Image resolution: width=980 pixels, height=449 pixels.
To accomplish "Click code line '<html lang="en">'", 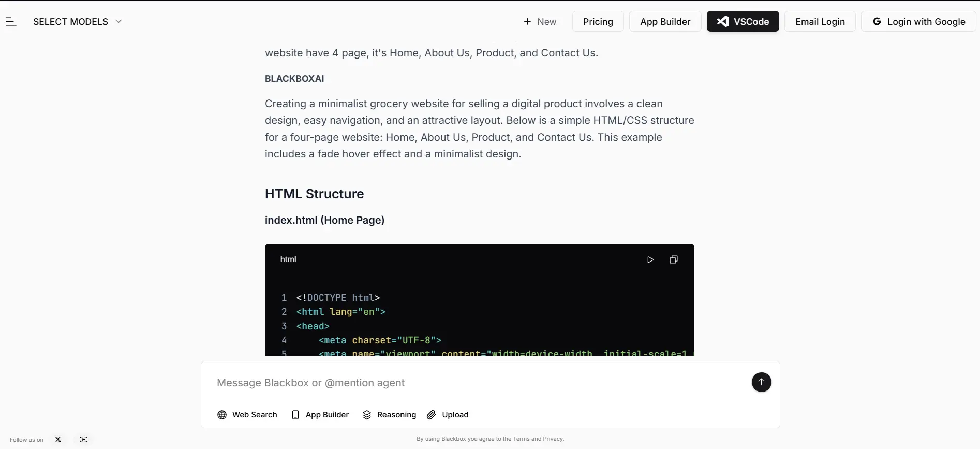I will click(x=340, y=312).
